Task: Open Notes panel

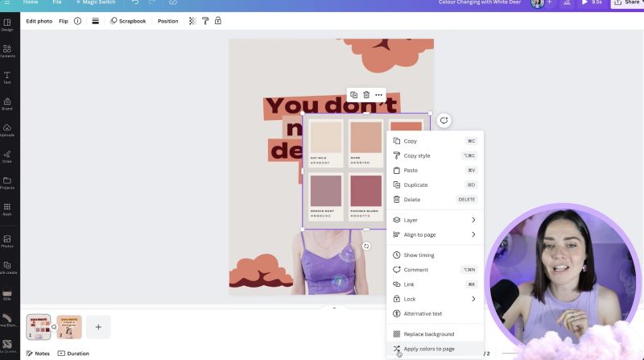Action: pyautogui.click(x=38, y=354)
